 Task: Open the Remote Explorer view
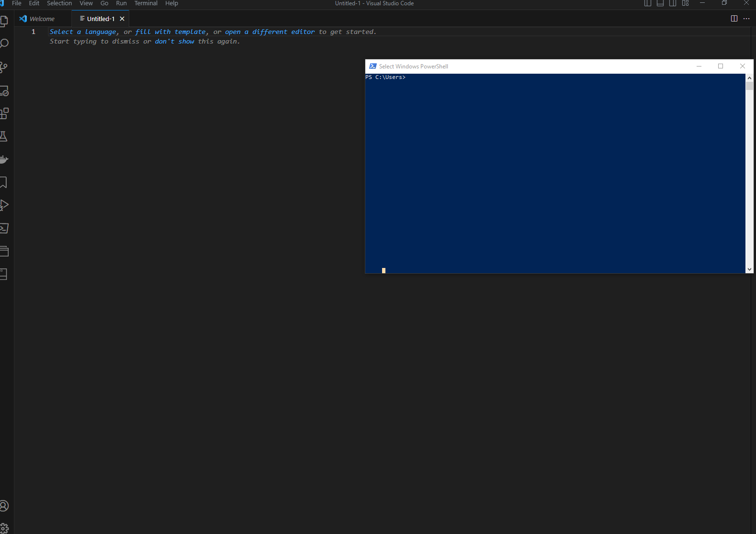click(4, 90)
